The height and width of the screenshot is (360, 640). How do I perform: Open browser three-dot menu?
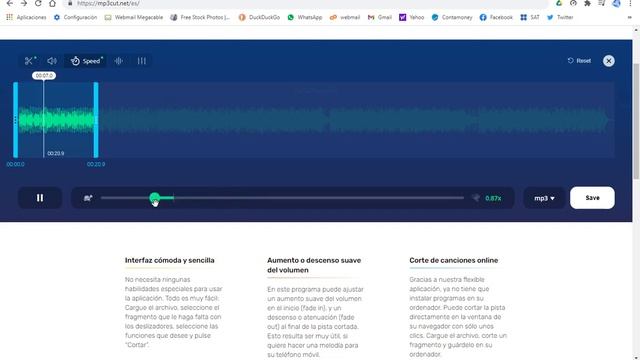click(x=630, y=3)
